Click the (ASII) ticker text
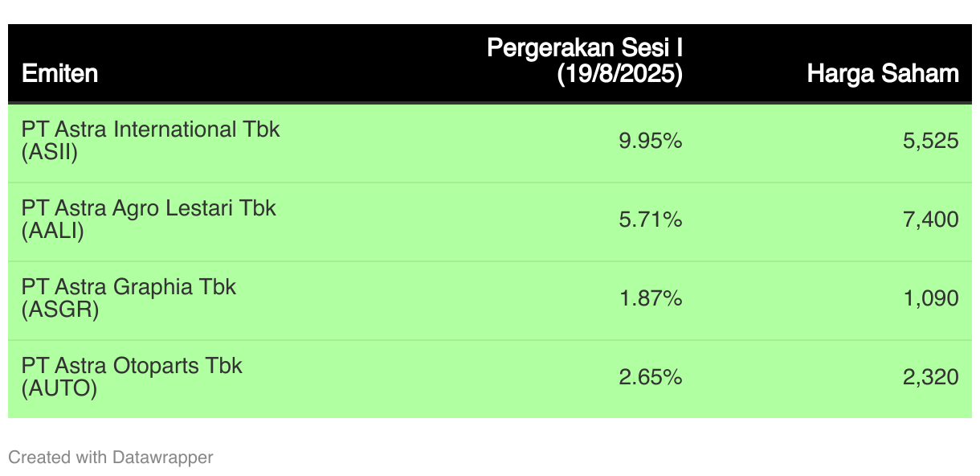The image size is (980, 476). [50, 152]
